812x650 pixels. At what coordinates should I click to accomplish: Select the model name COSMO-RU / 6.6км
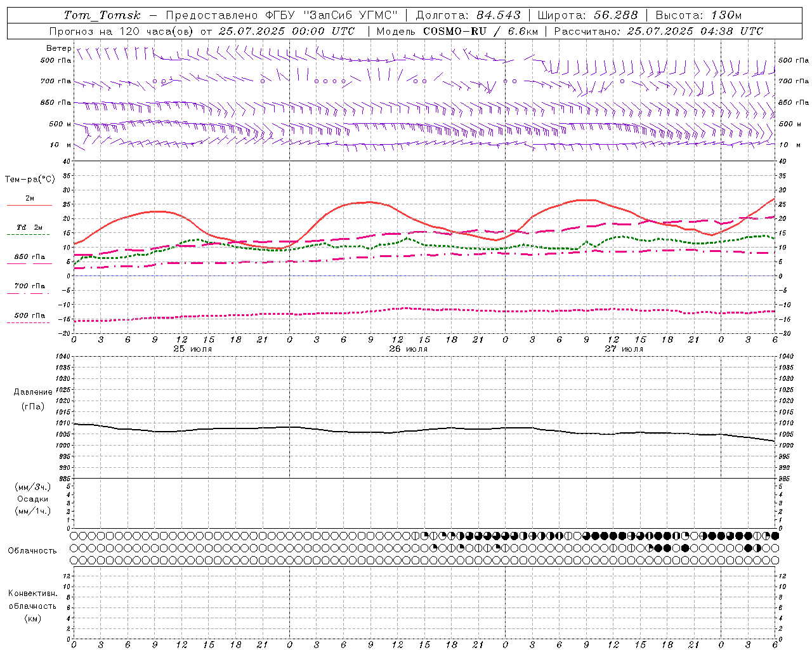[480, 31]
